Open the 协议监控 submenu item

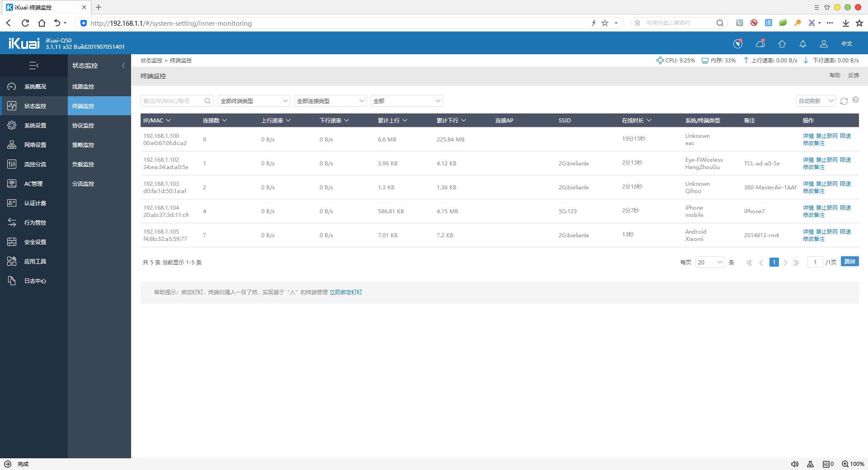pos(99,125)
